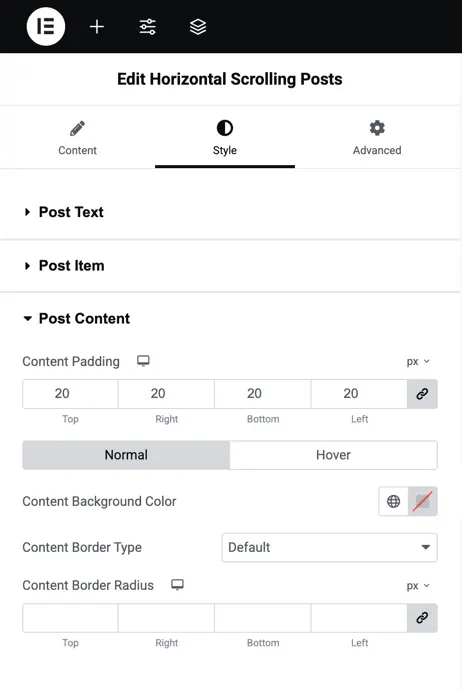The height and width of the screenshot is (690, 462).
Task: Select the Hover state option
Action: [334, 455]
